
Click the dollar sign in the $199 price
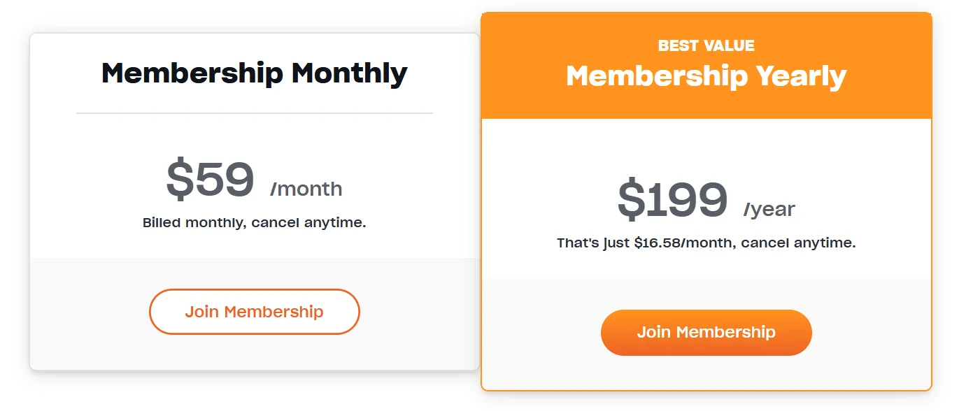(x=631, y=200)
